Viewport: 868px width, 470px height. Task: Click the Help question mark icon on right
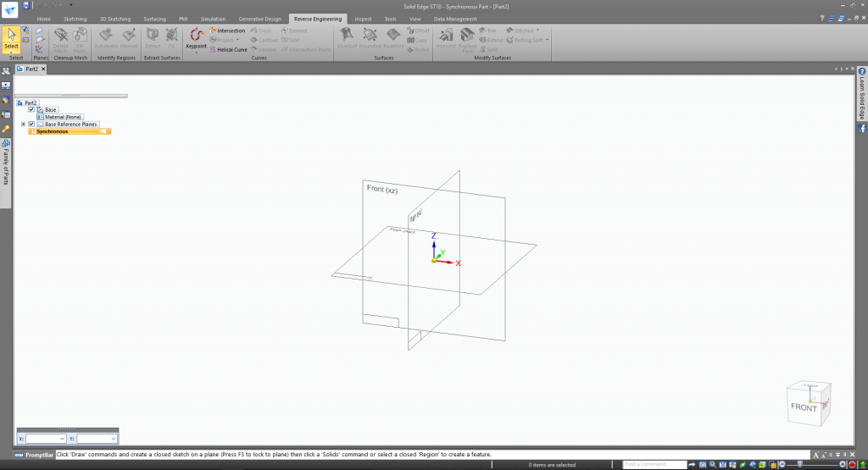point(862,71)
